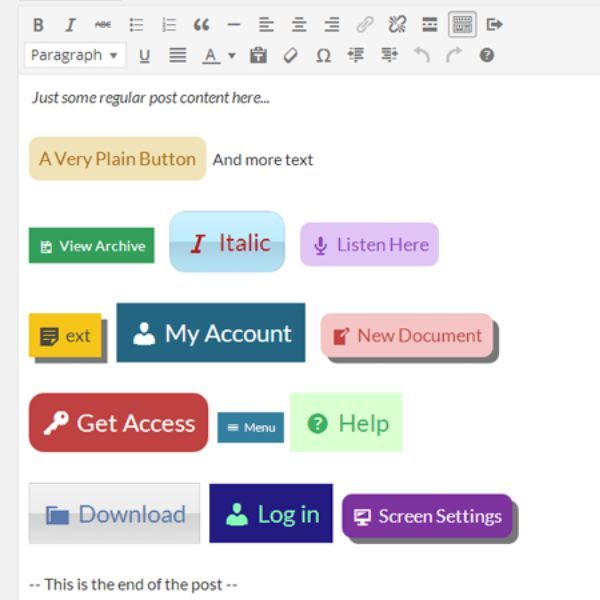Open keyboard shortcuts help icon
The width and height of the screenshot is (600, 600).
[487, 56]
